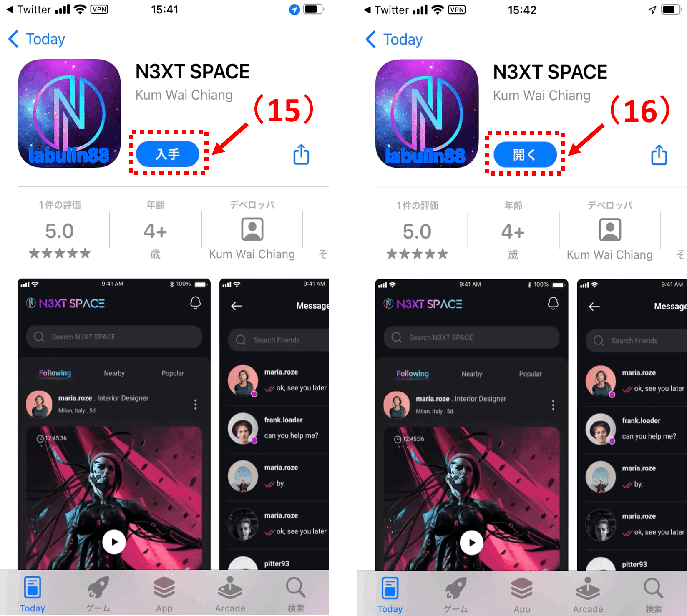Go back to Today in left screen
This screenshot has width=687, height=616.
click(37, 39)
